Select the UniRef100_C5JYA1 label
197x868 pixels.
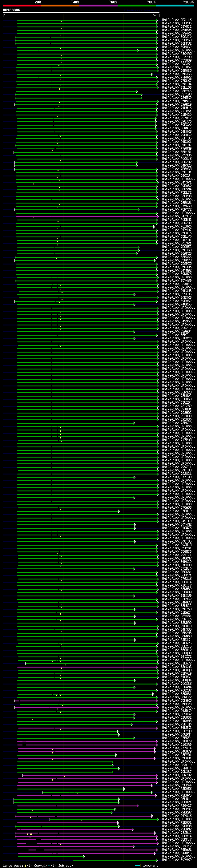177,548
